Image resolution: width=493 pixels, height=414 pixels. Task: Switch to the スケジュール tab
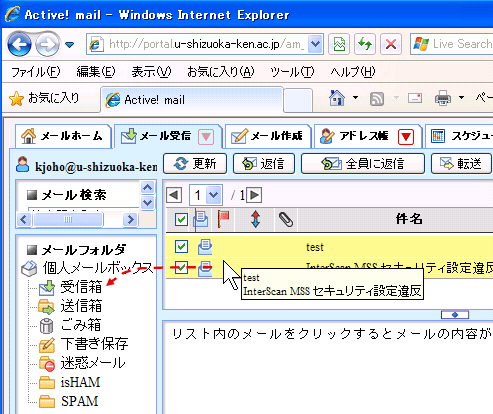460,136
